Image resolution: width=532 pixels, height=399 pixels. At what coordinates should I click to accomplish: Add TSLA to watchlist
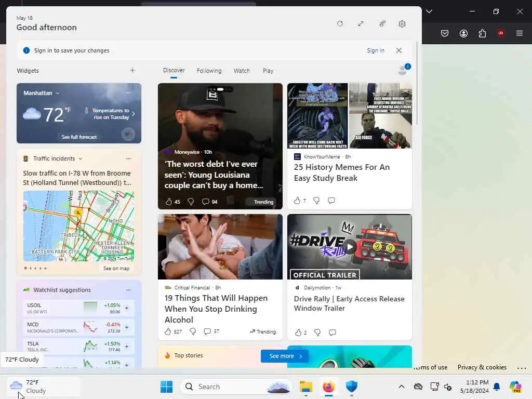click(x=127, y=347)
